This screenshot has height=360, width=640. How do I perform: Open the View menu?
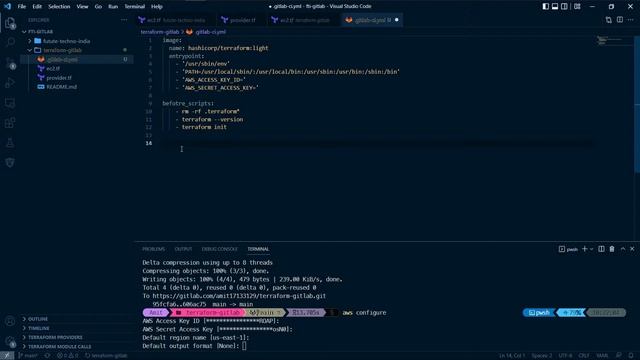pyautogui.click(x=82, y=7)
